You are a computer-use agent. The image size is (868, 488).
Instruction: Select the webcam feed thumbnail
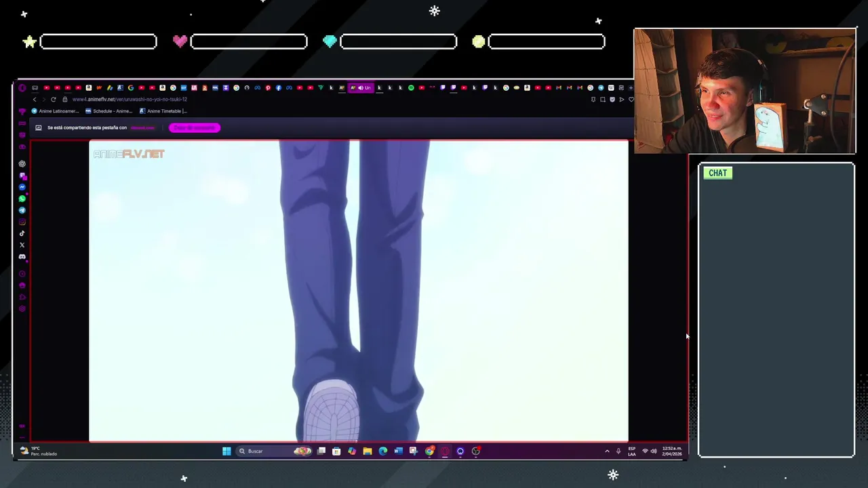745,91
